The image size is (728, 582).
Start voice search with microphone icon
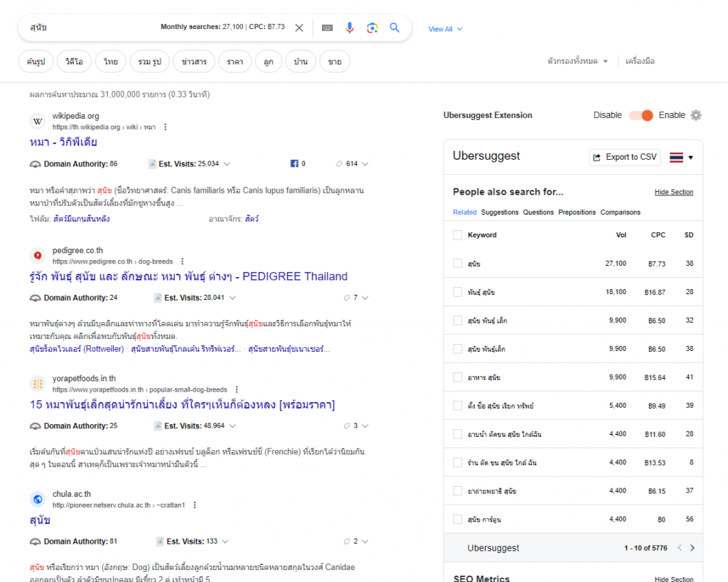point(350,28)
